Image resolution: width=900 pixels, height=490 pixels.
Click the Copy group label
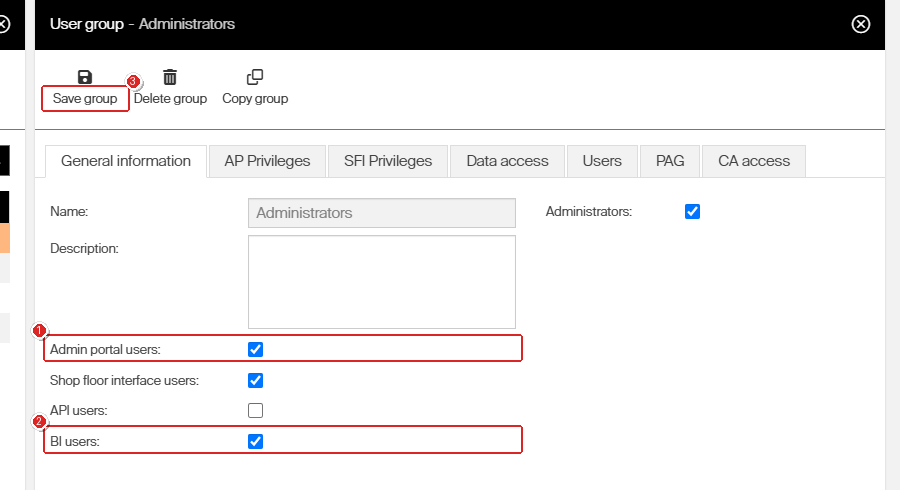255,99
